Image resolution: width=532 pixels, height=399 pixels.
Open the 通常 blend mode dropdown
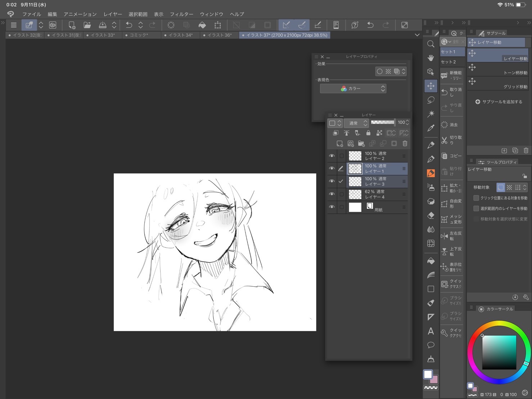pos(356,123)
